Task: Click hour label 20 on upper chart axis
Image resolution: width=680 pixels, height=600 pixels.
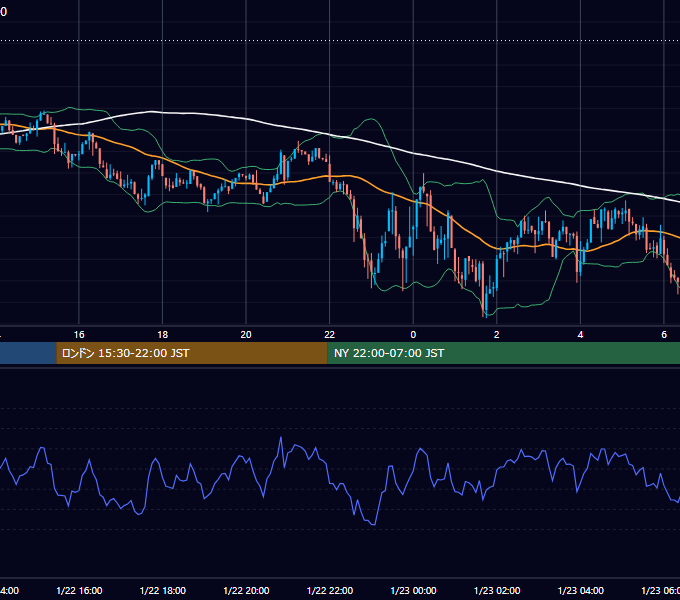Action: 246,335
